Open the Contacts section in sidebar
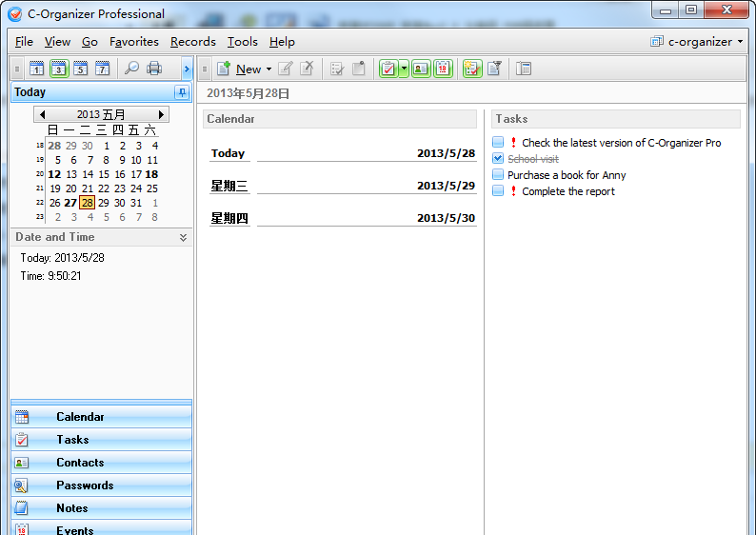This screenshot has height=535, width=756. (x=101, y=463)
